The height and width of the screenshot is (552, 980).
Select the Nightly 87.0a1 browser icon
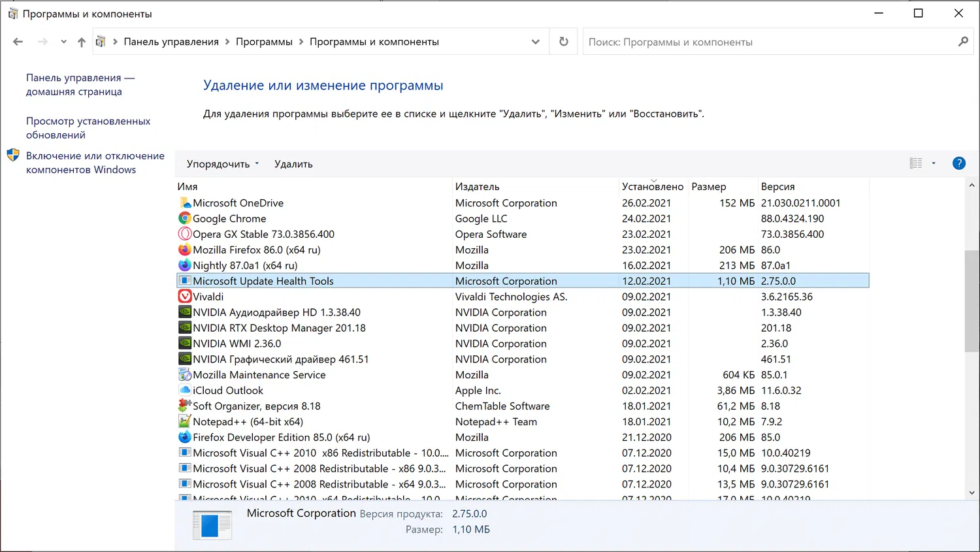(185, 265)
